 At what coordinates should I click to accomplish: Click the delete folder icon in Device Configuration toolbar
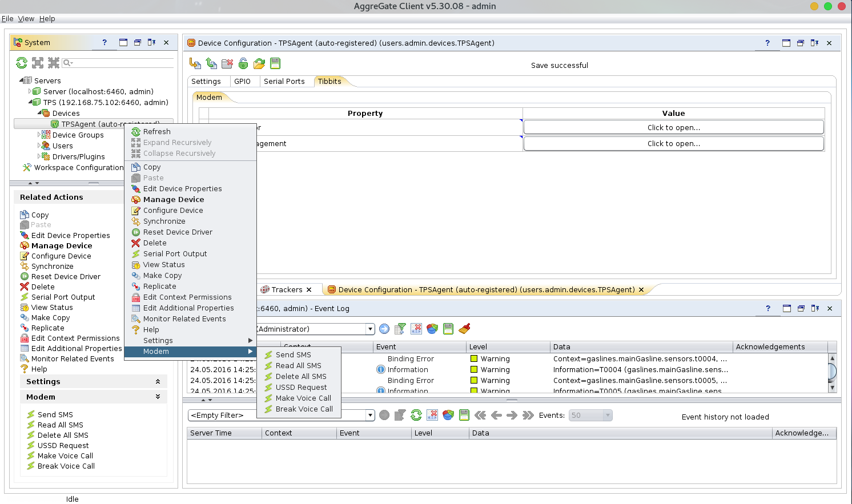[227, 63]
